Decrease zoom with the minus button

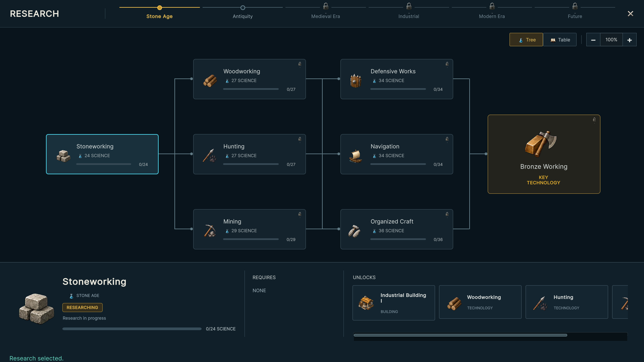[593, 40]
